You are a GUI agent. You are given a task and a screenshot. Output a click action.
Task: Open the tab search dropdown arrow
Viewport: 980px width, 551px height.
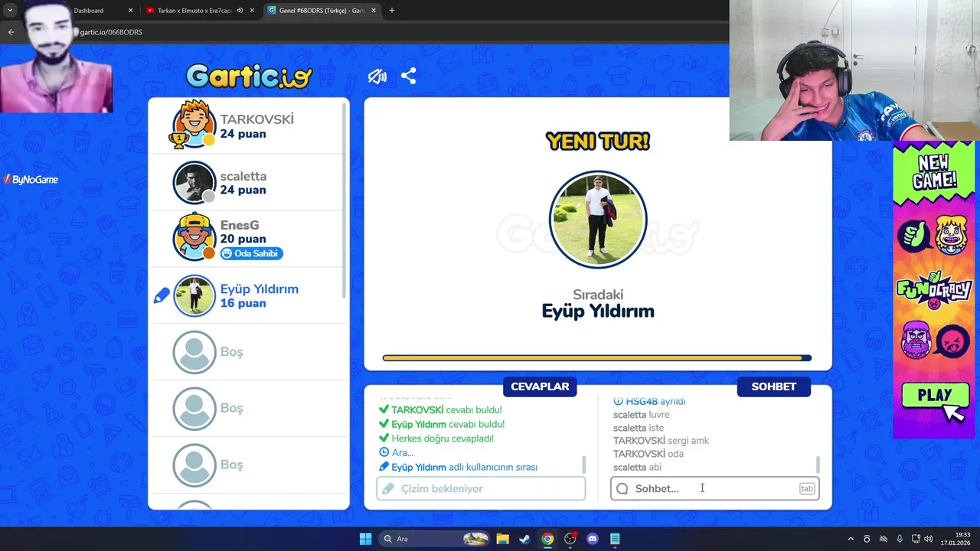10,11
